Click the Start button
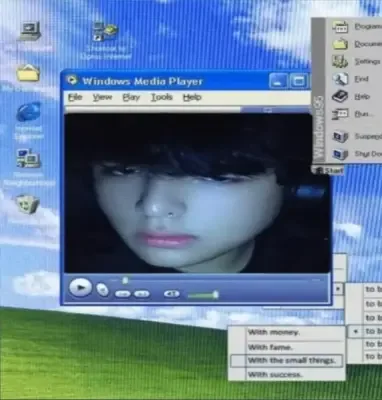 pyautogui.click(x=329, y=170)
